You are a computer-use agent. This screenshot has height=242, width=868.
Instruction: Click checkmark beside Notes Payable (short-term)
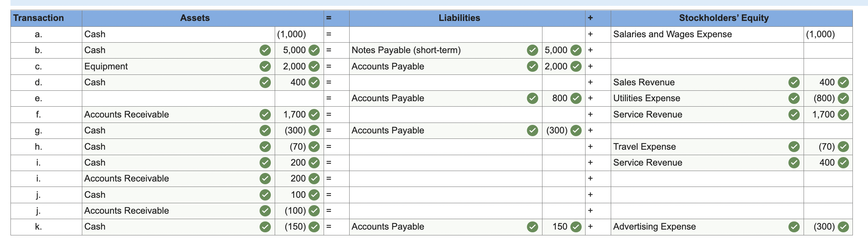click(x=532, y=50)
